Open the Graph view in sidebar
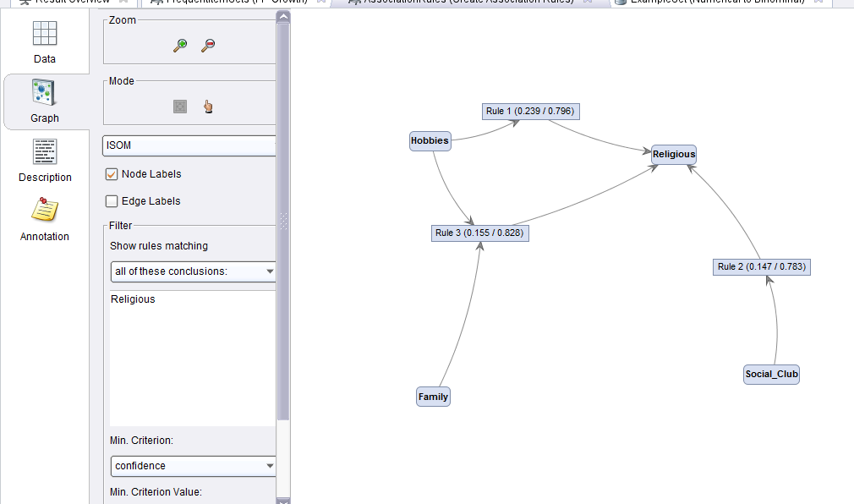Viewport: 854px width, 504px height. [45, 101]
